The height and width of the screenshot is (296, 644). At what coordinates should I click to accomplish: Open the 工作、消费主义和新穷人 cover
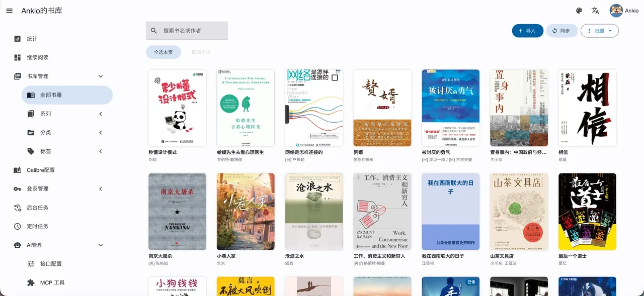coord(382,212)
